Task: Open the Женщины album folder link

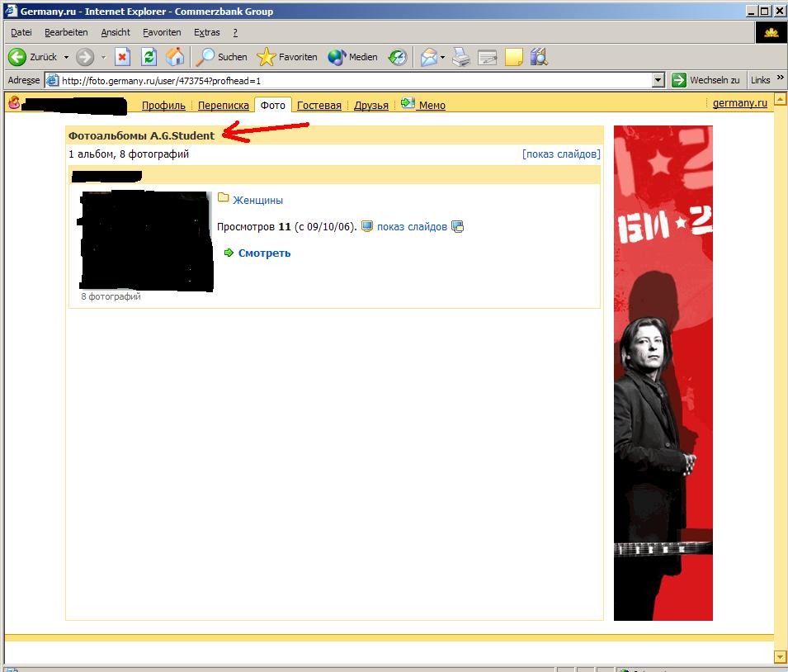Action: (257, 200)
